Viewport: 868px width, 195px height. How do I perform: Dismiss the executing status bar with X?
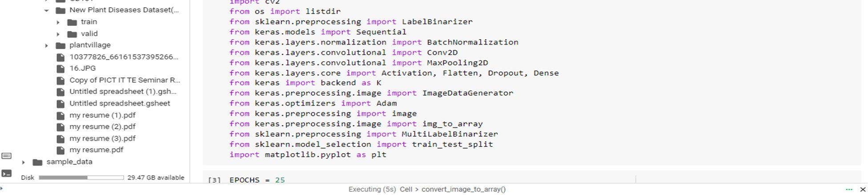pyautogui.click(x=863, y=189)
